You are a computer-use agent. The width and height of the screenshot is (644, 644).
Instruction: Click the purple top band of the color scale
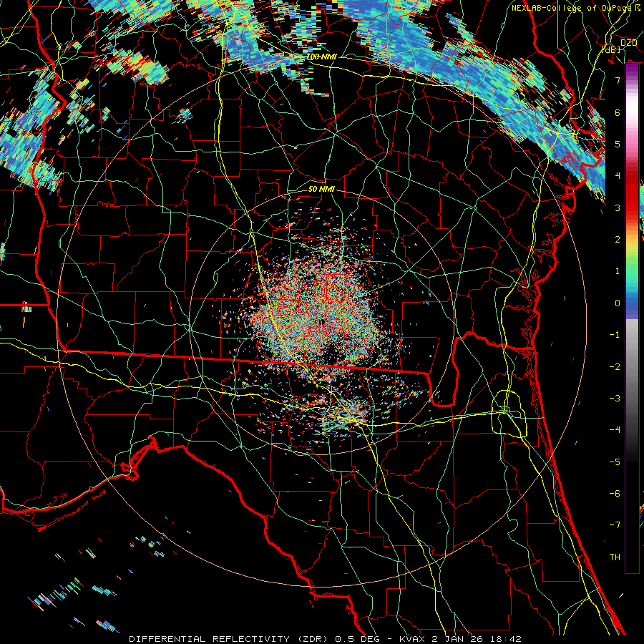632,72
